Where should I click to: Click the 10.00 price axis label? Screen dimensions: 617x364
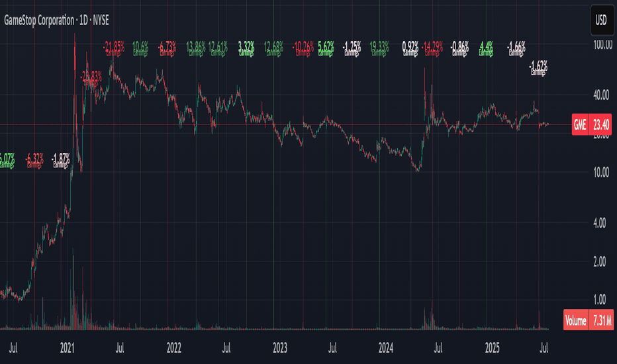tap(601, 172)
